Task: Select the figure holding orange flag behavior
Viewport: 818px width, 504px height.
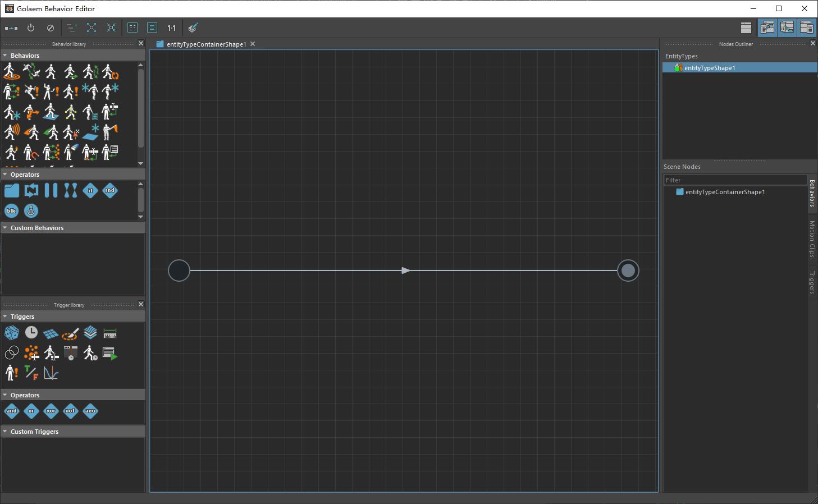Action: (x=110, y=132)
